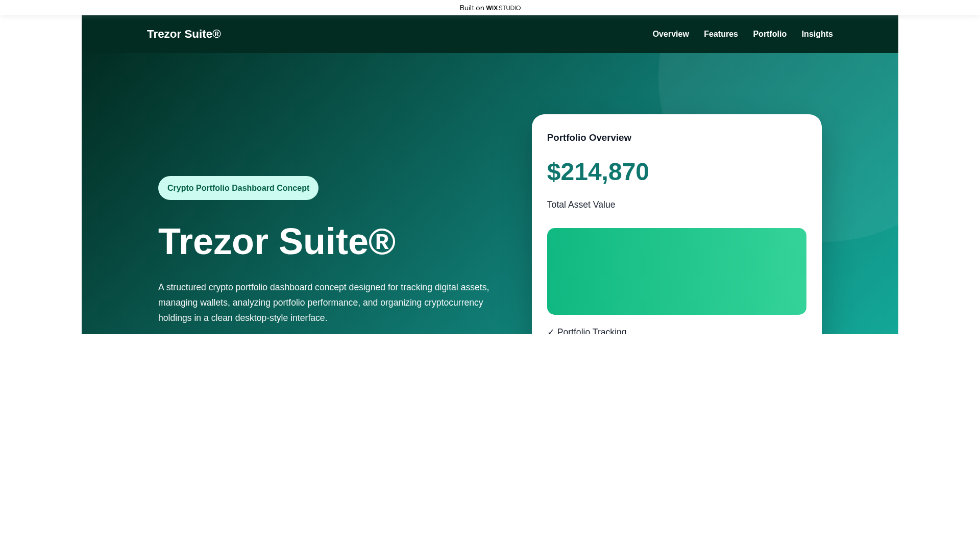
Task: Open the Insights nav link
Action: [x=817, y=34]
